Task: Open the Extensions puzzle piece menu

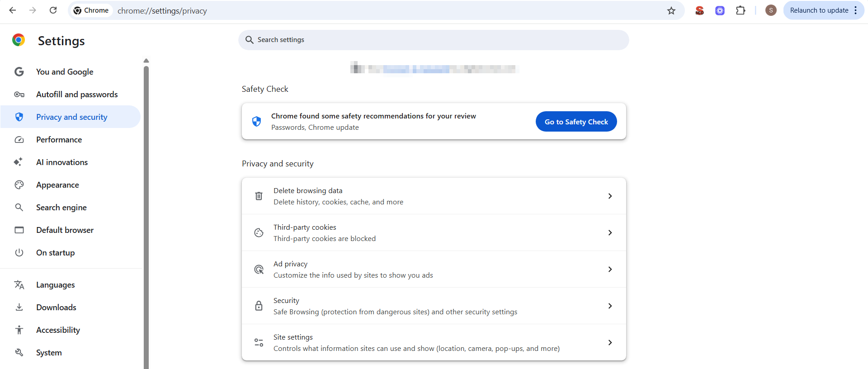Action: click(741, 10)
